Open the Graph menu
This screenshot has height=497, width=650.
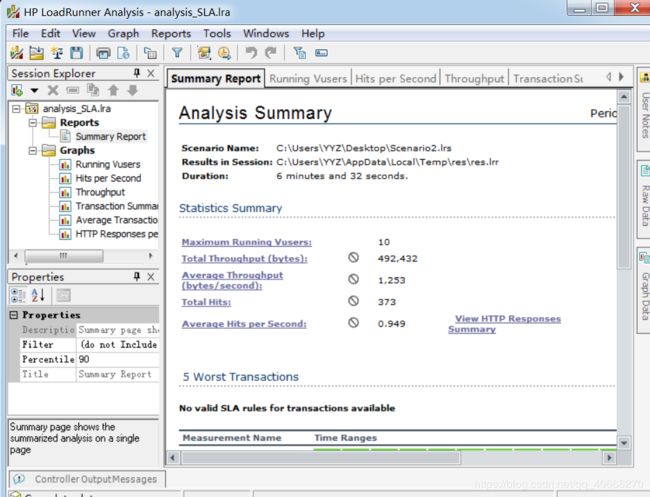123,34
